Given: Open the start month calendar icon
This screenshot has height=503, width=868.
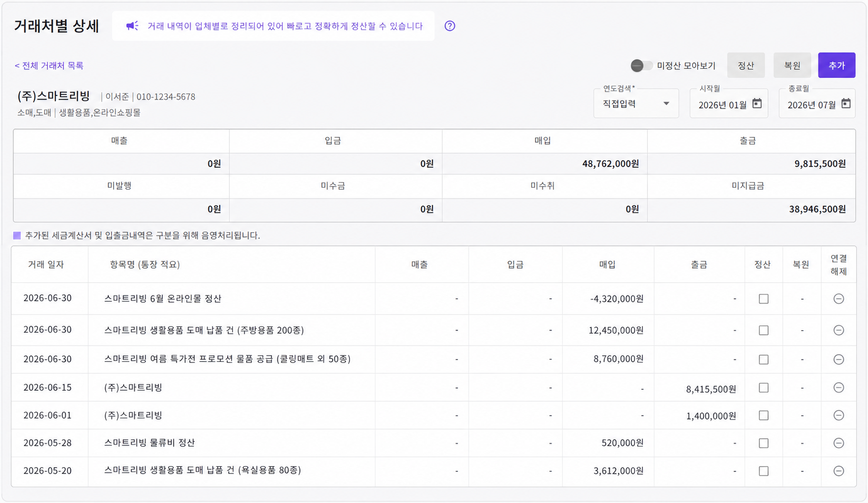Looking at the screenshot, I should [757, 104].
